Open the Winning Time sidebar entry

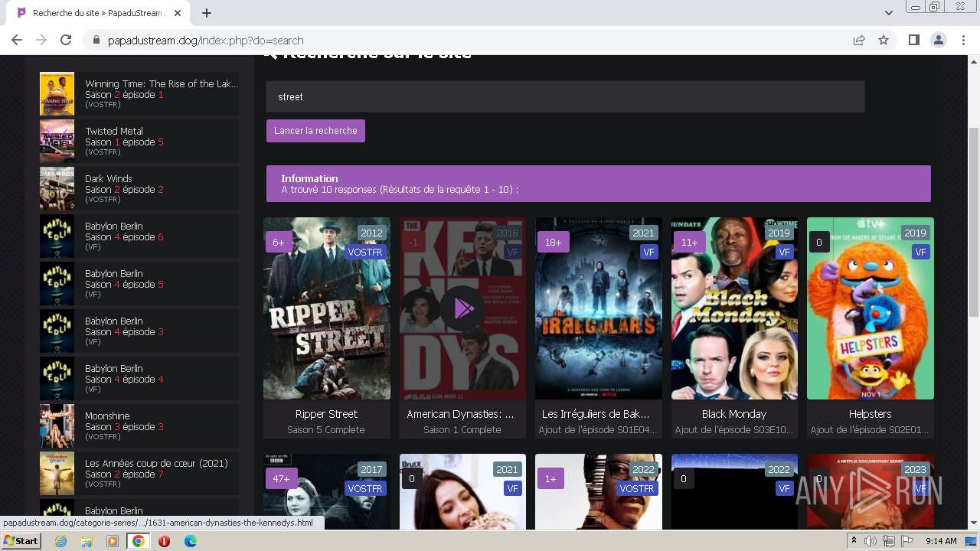[139, 93]
